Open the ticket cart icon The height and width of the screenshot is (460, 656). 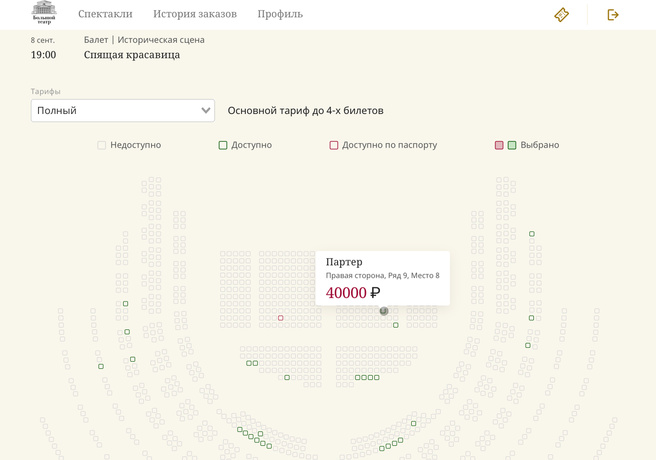[x=562, y=15]
